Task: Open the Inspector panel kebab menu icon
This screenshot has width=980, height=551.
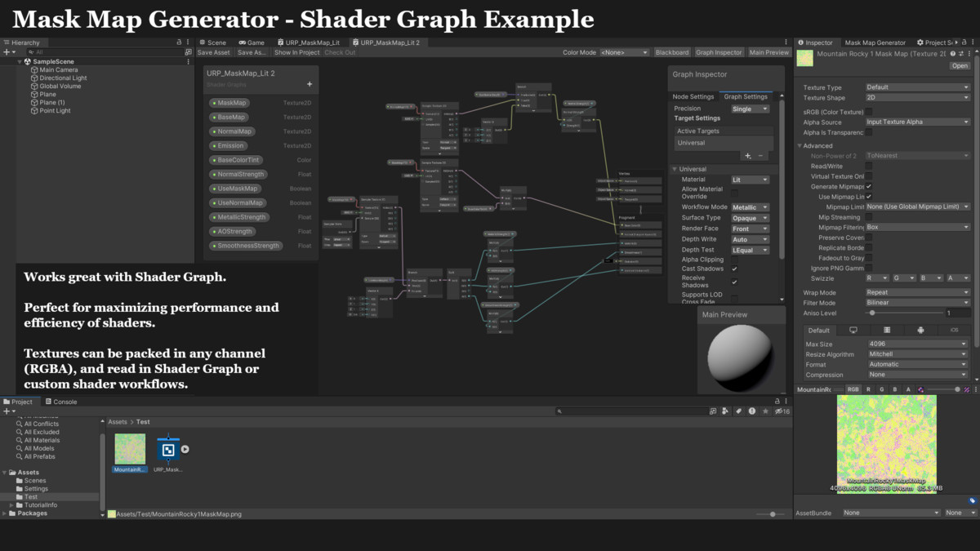Action: 974,42
